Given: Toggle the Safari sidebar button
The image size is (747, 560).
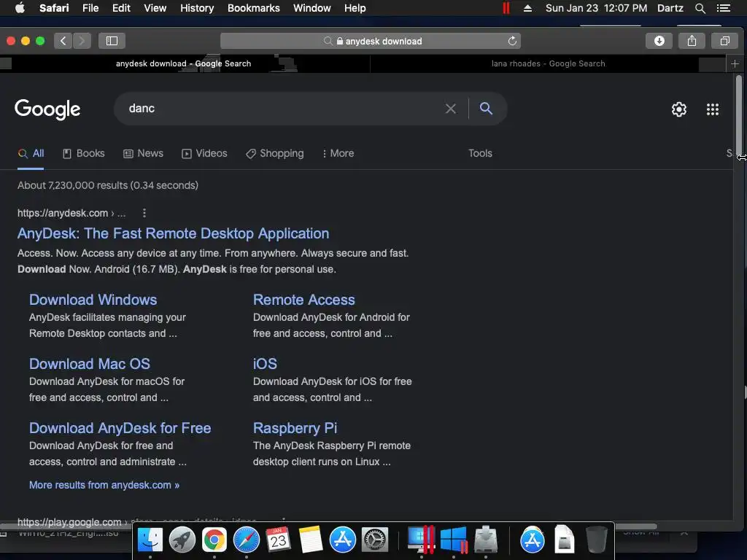Looking at the screenshot, I should [112, 41].
